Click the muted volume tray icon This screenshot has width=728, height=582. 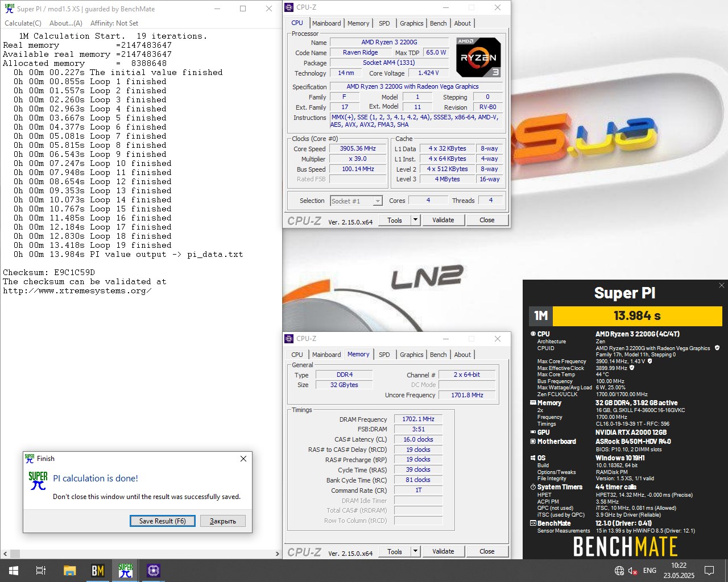pos(633,571)
